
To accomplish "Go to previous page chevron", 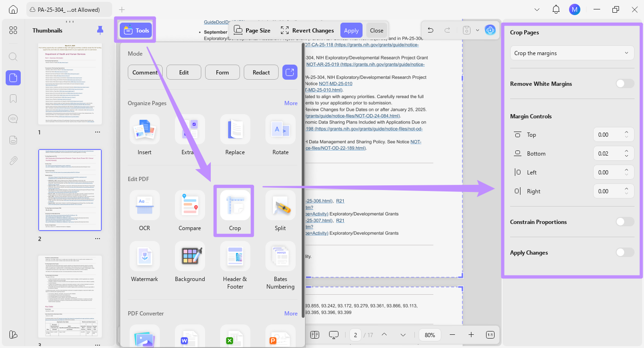I will click(384, 335).
